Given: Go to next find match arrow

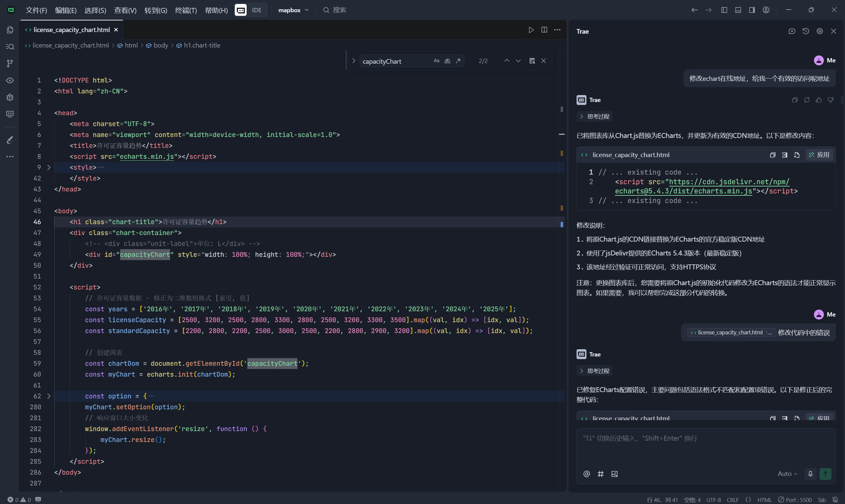Looking at the screenshot, I should (518, 61).
